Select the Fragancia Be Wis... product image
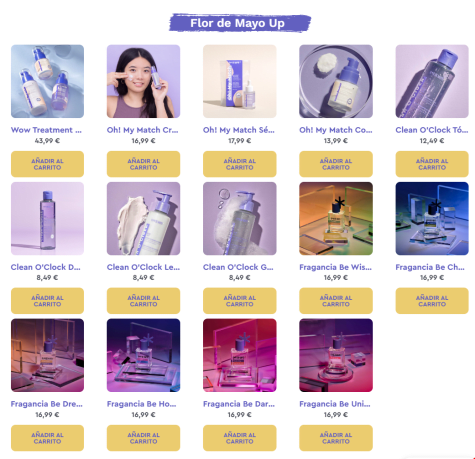Screen dimensions: 475x459 [336, 218]
